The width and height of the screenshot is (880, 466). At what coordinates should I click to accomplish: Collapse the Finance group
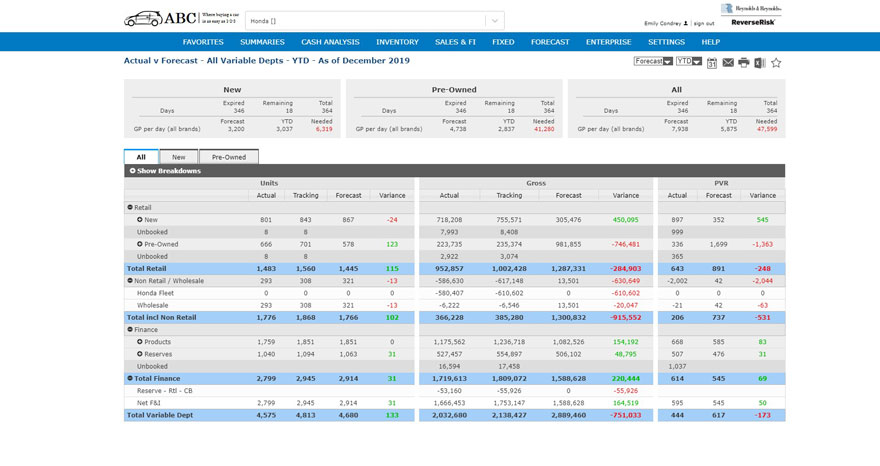point(130,330)
